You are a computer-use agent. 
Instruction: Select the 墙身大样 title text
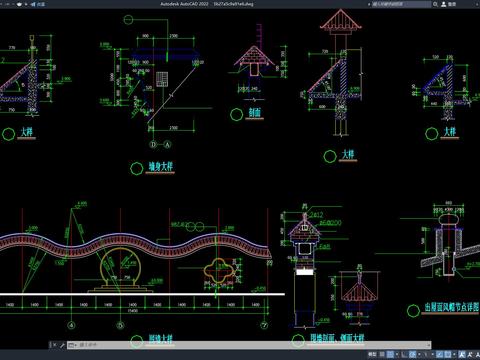click(161, 167)
